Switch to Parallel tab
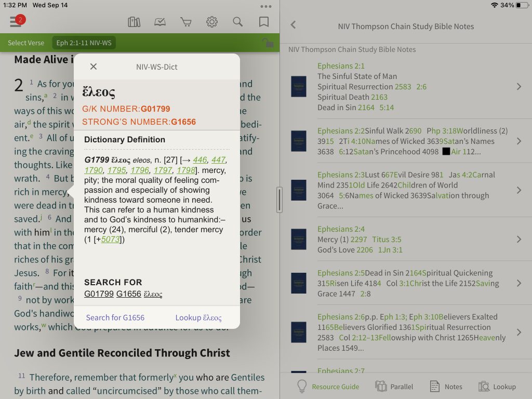The image size is (532, 399). (394, 387)
